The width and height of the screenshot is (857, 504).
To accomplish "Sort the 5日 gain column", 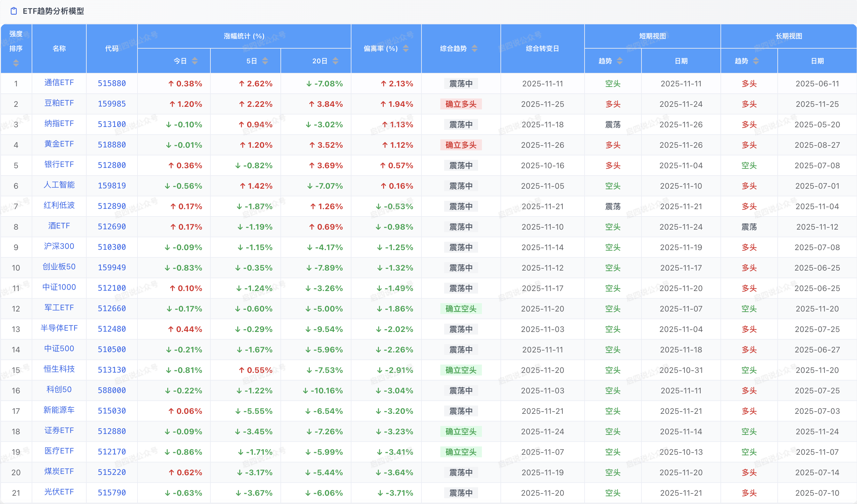I will (x=265, y=61).
